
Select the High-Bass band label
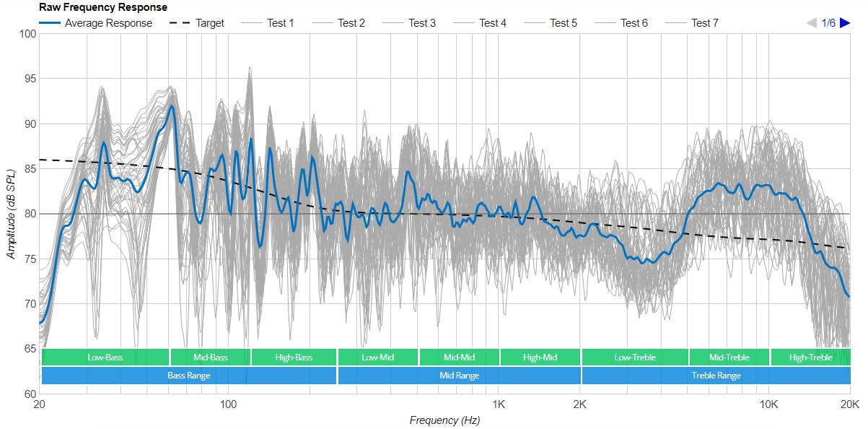[x=294, y=357]
